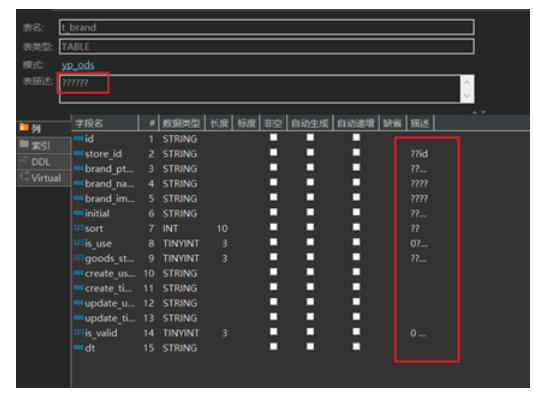
Task: Click string type icon of id column
Action: 79,138
